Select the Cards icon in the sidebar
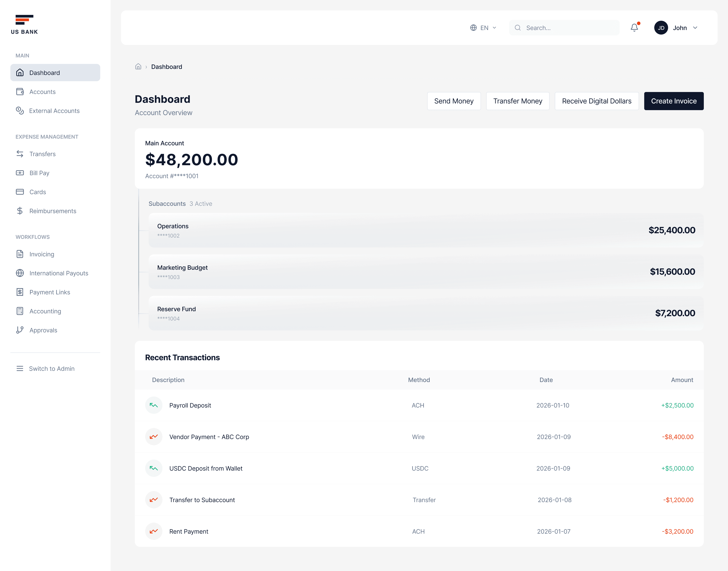 (x=20, y=192)
